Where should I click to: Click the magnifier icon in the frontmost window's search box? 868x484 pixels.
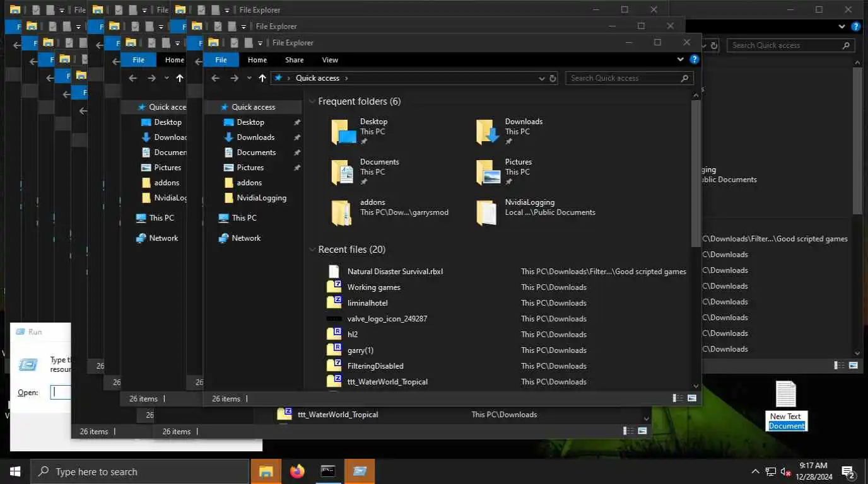[x=684, y=78]
